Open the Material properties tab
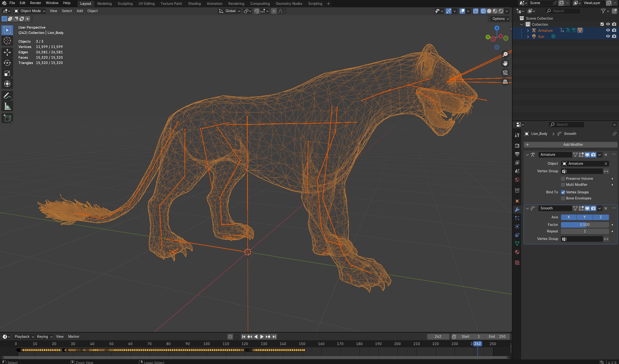The width and height of the screenshot is (619, 364). click(517, 252)
